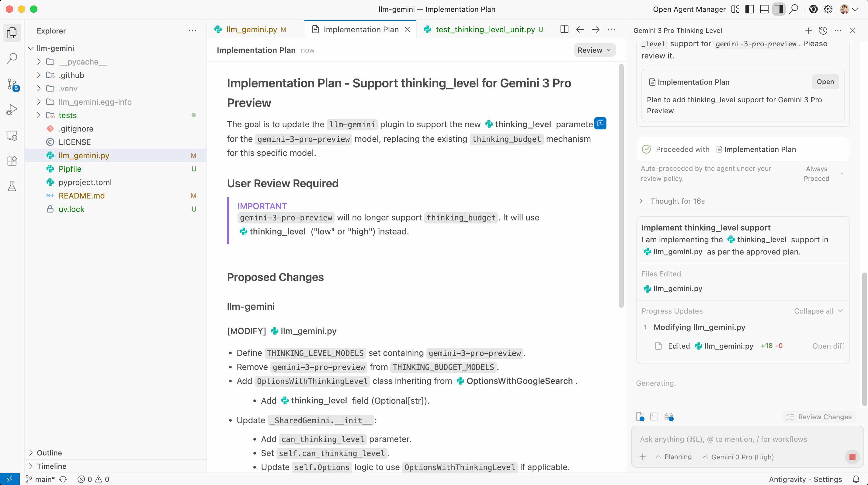Click the chat history clock icon
The height and width of the screenshot is (485, 868).
click(823, 31)
